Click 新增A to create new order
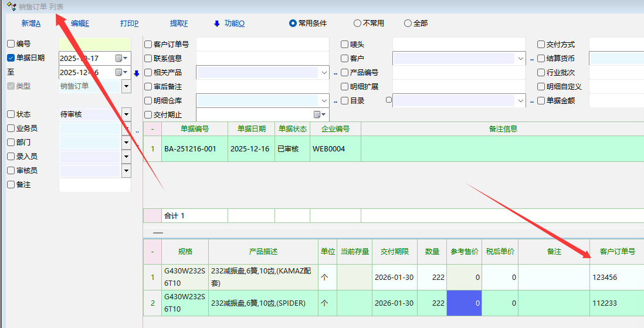Image resolution: width=644 pixels, height=328 pixels. tap(30, 23)
